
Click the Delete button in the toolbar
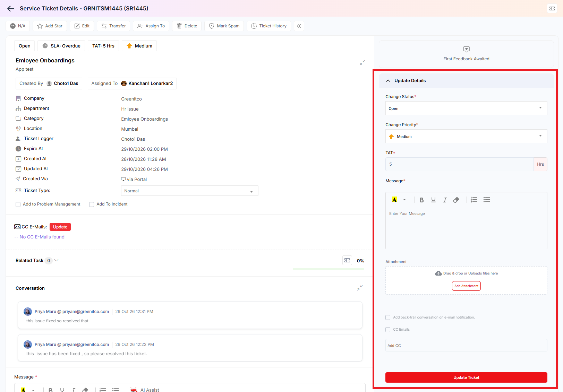click(187, 26)
